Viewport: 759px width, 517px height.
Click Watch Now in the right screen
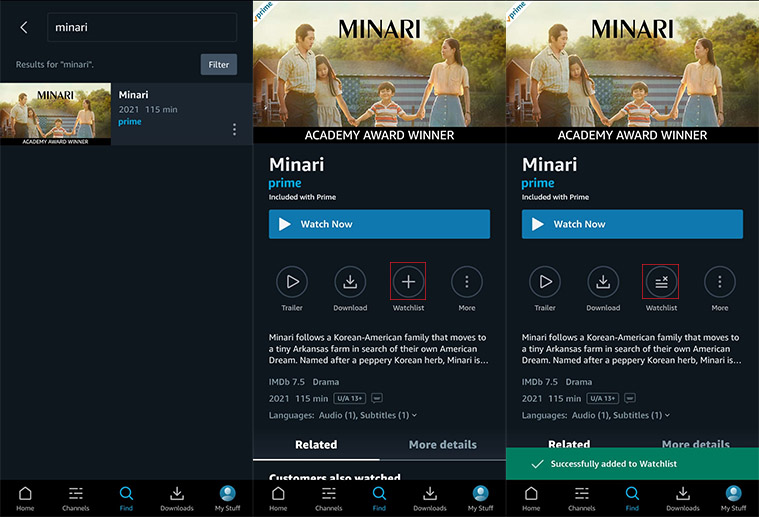632,224
